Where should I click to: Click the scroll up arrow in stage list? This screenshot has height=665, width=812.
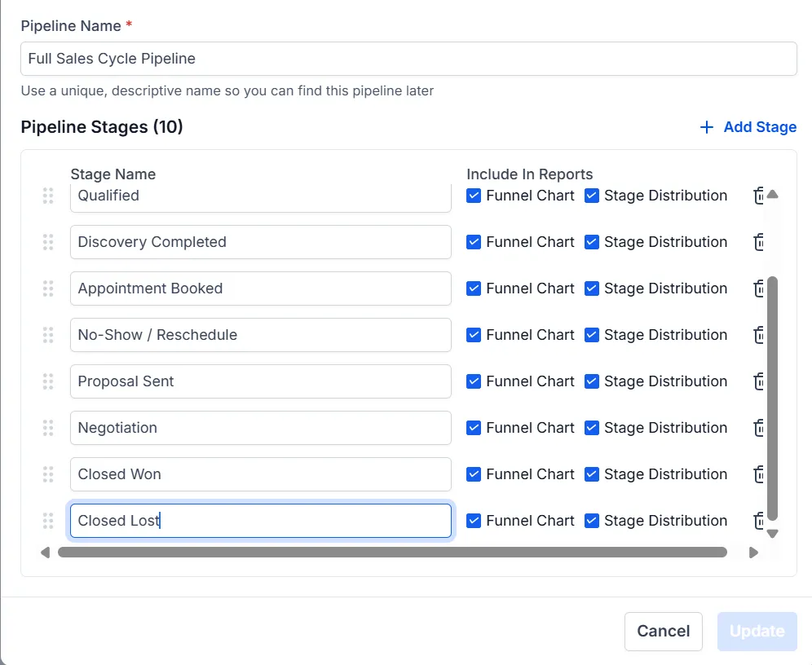tap(773, 195)
